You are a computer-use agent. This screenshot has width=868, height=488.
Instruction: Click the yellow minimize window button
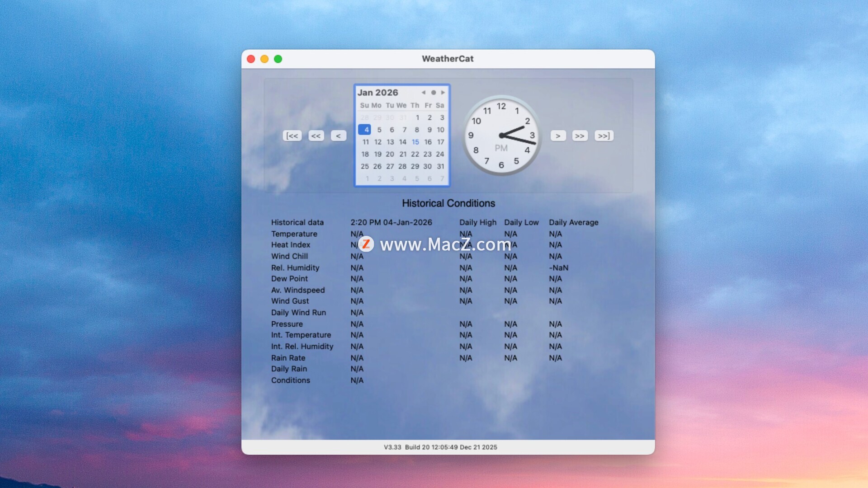click(x=264, y=59)
